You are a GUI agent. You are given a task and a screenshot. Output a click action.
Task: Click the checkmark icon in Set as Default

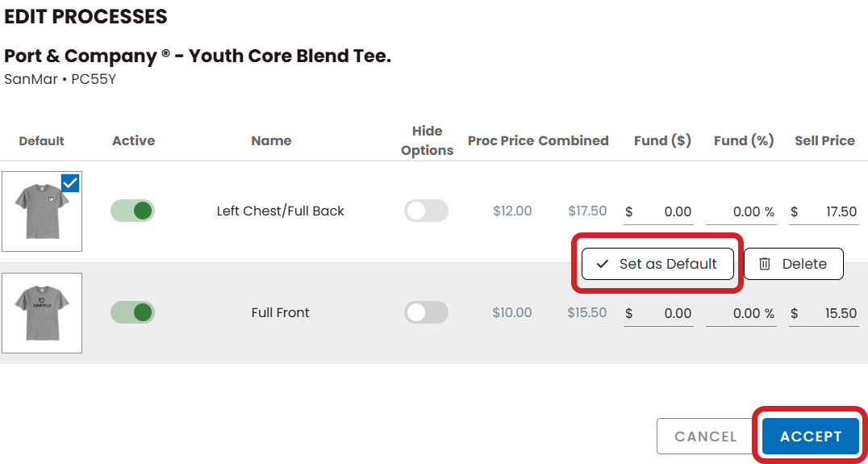(x=602, y=264)
